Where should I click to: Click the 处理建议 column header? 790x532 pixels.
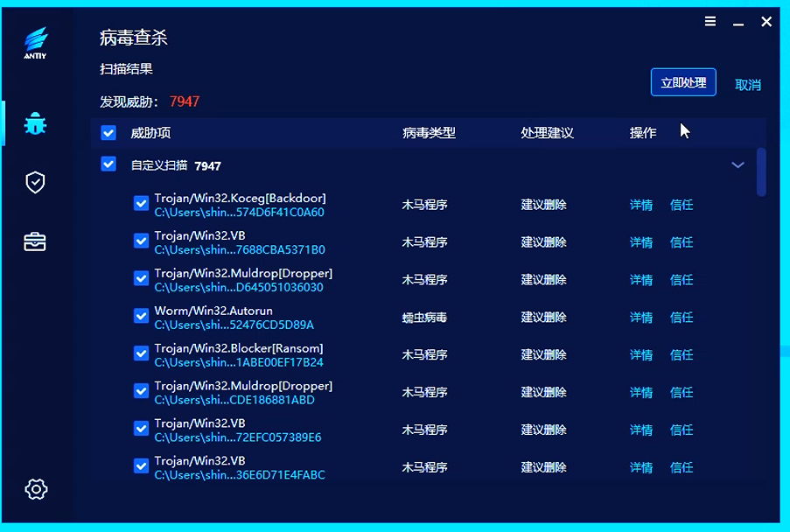tap(547, 133)
